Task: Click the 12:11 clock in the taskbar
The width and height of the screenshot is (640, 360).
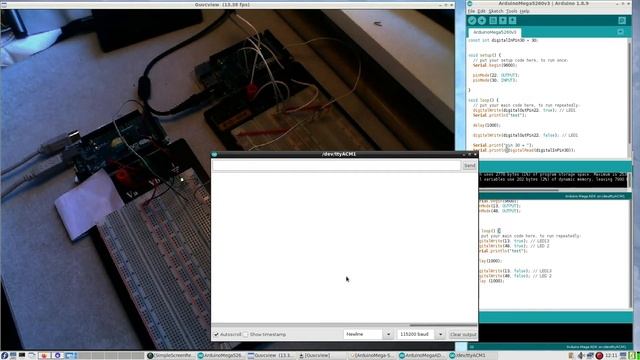Action: click(611, 356)
